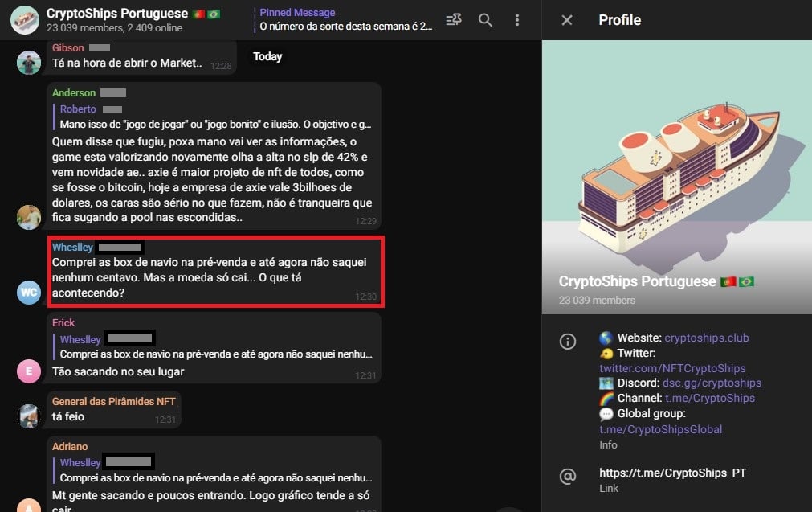Click the @ link icon in Profile
812x512 pixels.
point(568,476)
